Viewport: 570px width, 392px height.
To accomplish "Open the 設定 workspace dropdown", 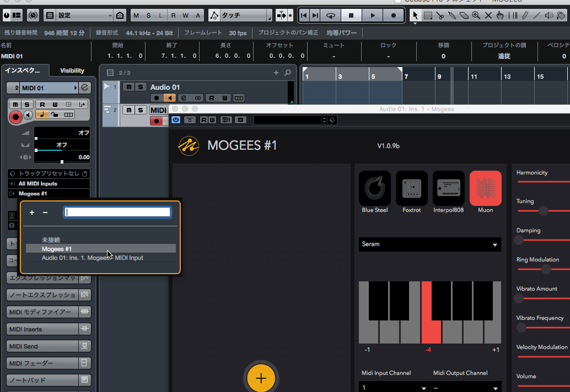I will [84, 15].
